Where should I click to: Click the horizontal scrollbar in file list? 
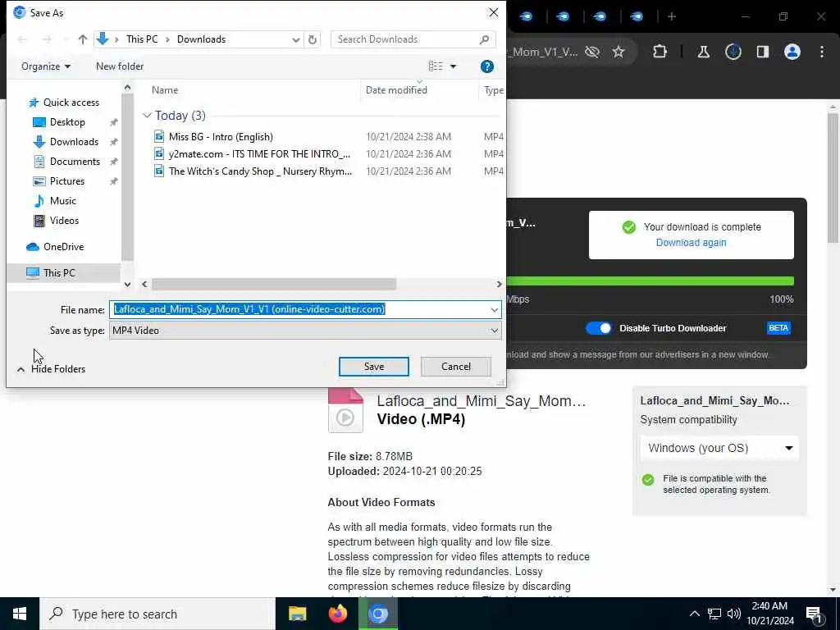(274, 284)
